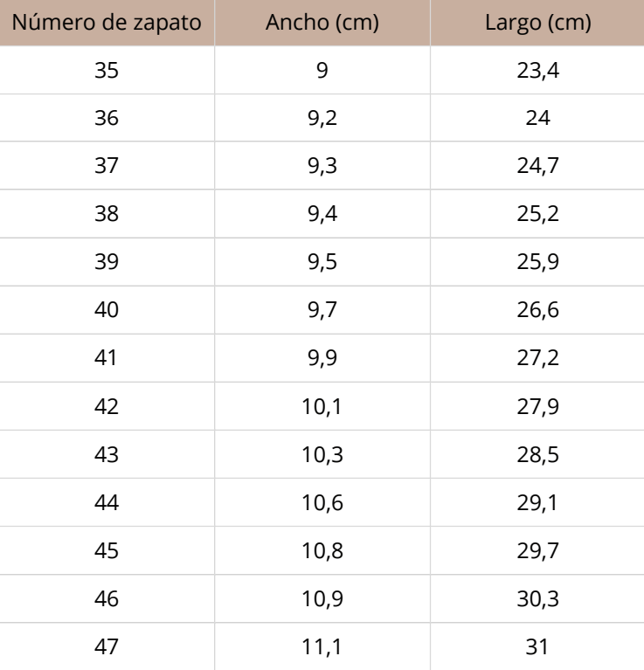
Task: Select the length value 27,2
Action: click(537, 357)
